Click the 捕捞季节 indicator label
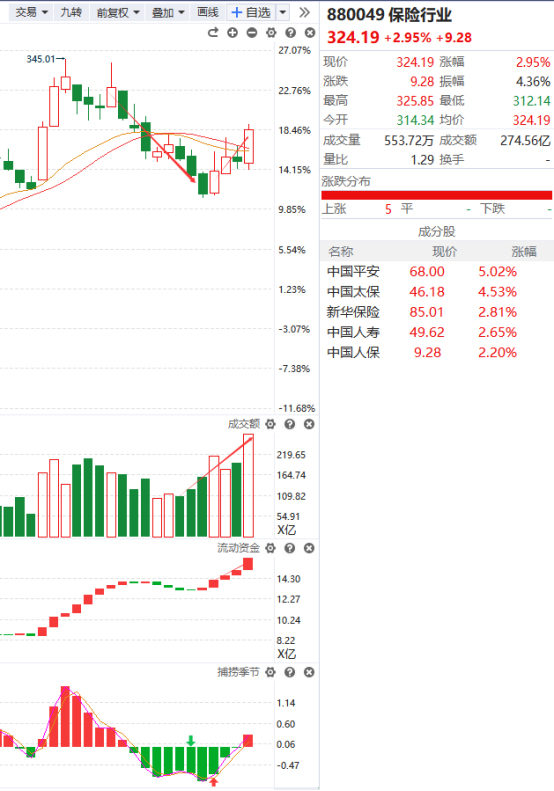This screenshot has height=791, width=554. point(238,672)
